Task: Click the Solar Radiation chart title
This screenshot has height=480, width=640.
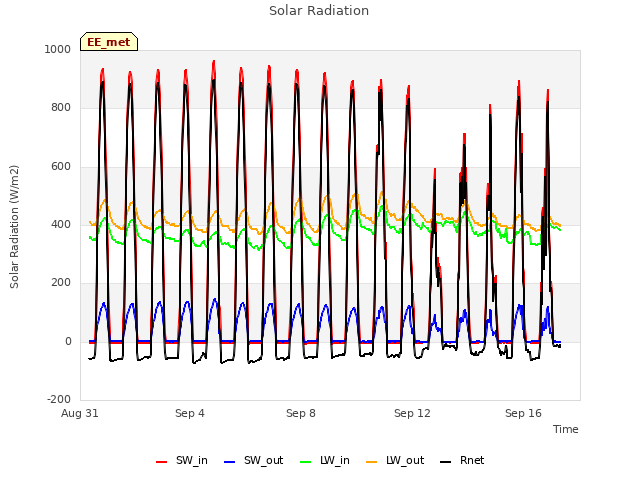Action: click(x=319, y=11)
